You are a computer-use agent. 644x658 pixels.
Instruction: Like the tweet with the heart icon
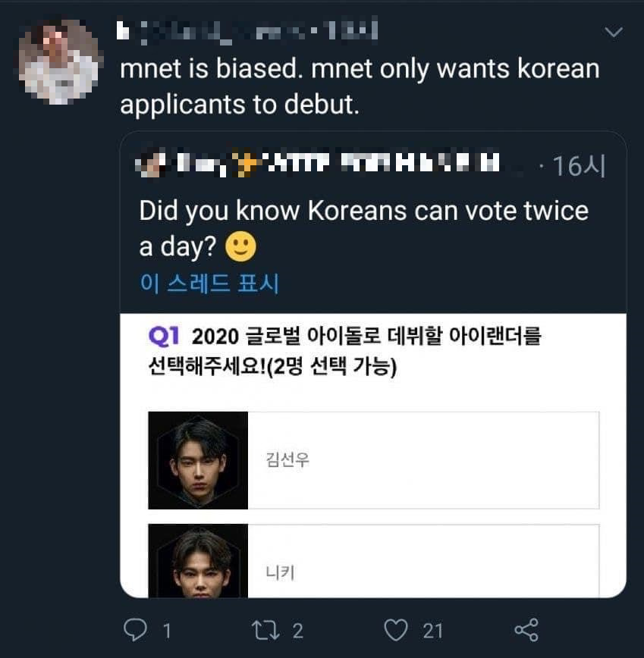pos(396,630)
